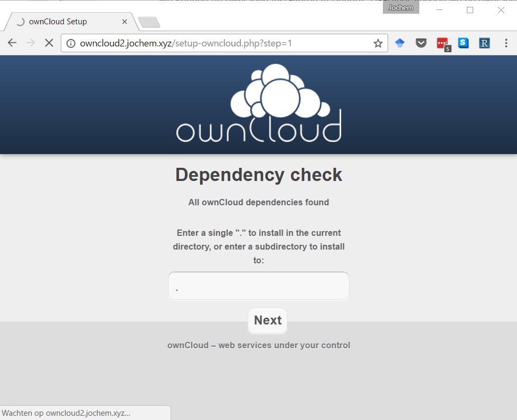Click the Jochem profile button
517x420 pixels.
pyautogui.click(x=401, y=7)
